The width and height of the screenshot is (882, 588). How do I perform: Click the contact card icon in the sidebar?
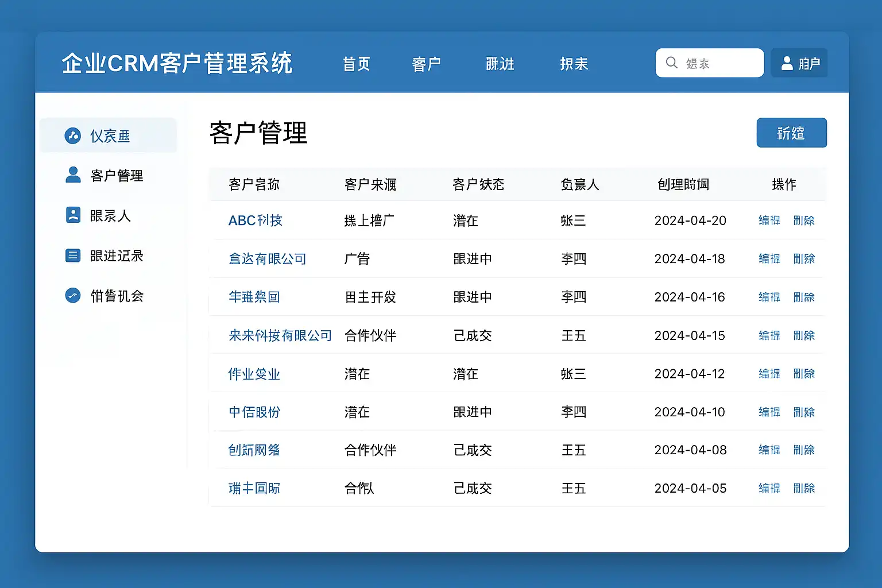(73, 215)
